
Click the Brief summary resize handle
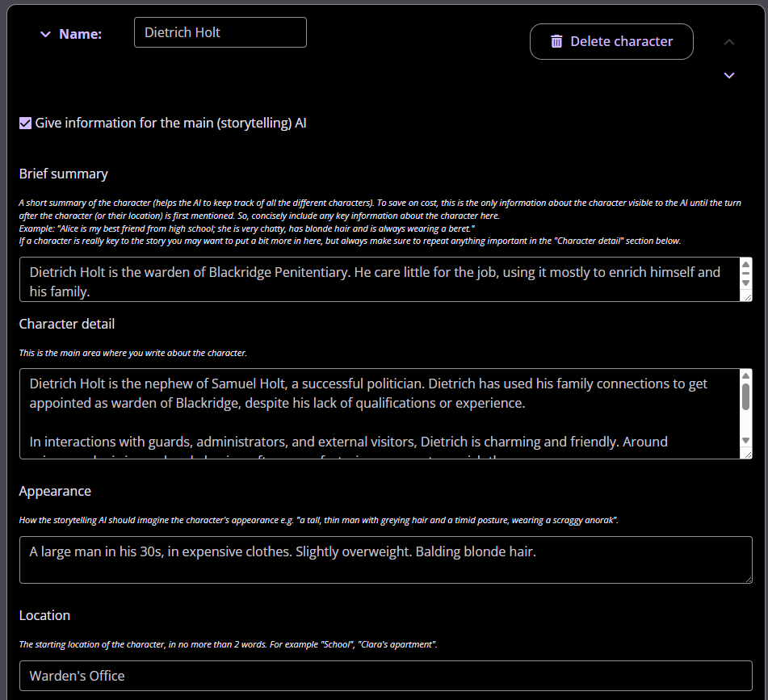pos(747,296)
